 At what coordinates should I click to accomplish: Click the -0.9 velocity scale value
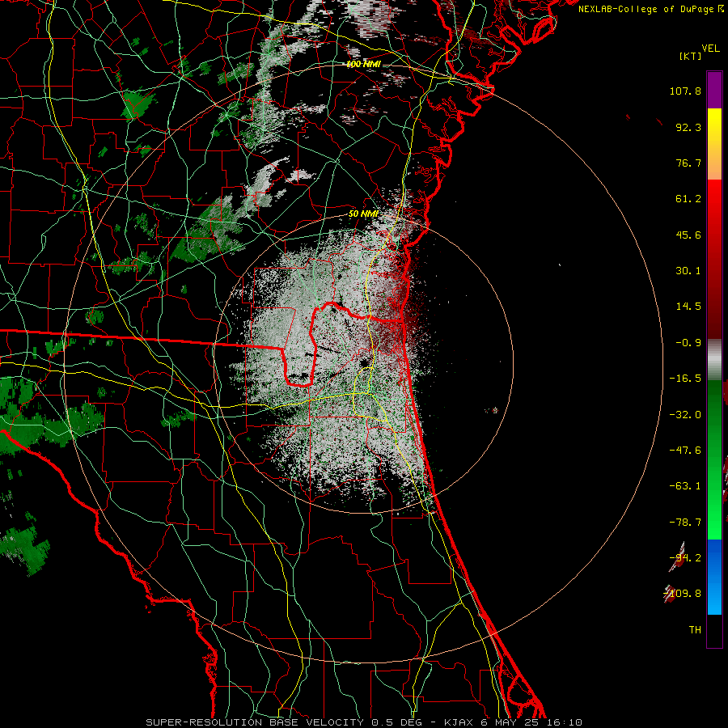(688, 343)
